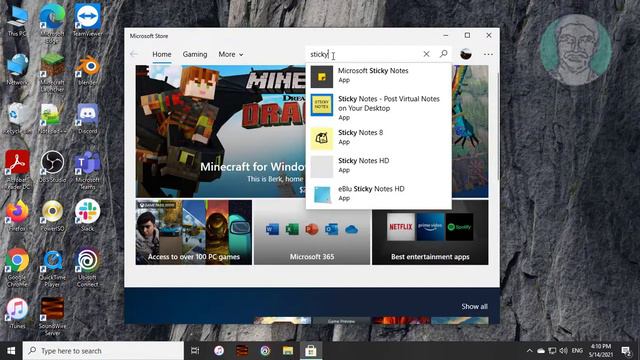Open the Windows Start menu
This screenshot has width=640, height=360.
click(x=11, y=351)
